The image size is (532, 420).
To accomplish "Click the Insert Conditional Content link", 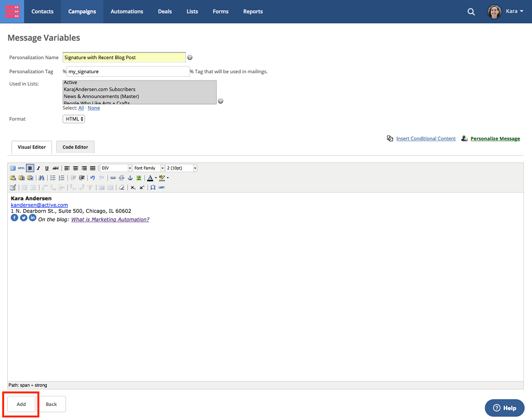I will pos(425,139).
